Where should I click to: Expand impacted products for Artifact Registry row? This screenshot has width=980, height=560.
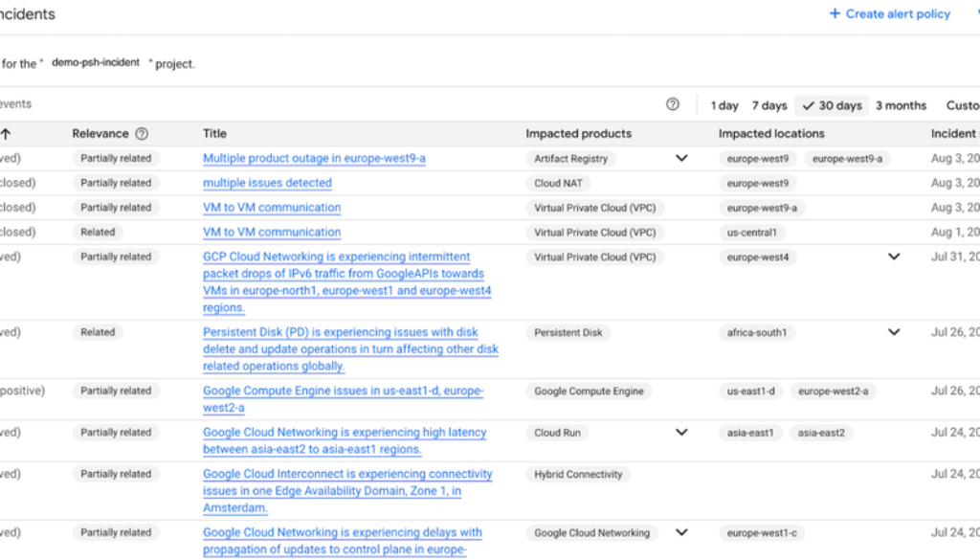point(681,158)
